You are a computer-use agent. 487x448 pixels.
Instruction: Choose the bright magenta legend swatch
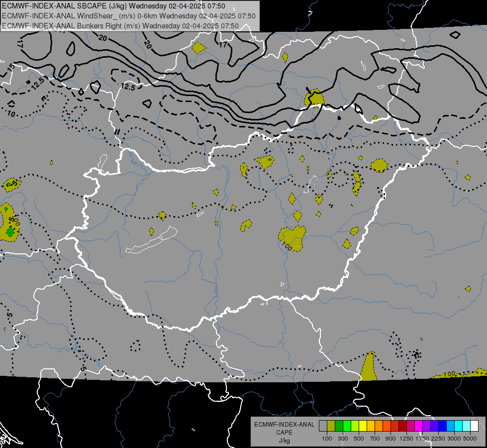pos(419,426)
